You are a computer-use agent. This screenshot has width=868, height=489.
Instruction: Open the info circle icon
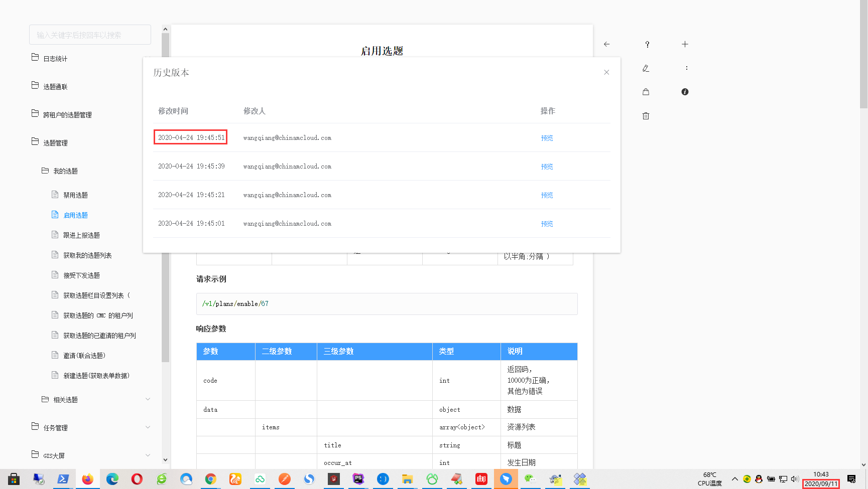(x=685, y=92)
